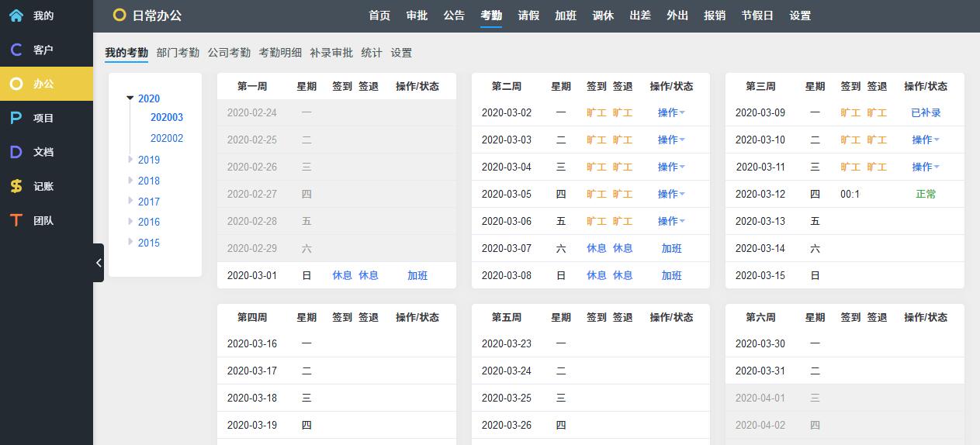Open 项目 via the P icon
Image resolution: width=980 pixels, height=445 pixels.
[x=16, y=118]
